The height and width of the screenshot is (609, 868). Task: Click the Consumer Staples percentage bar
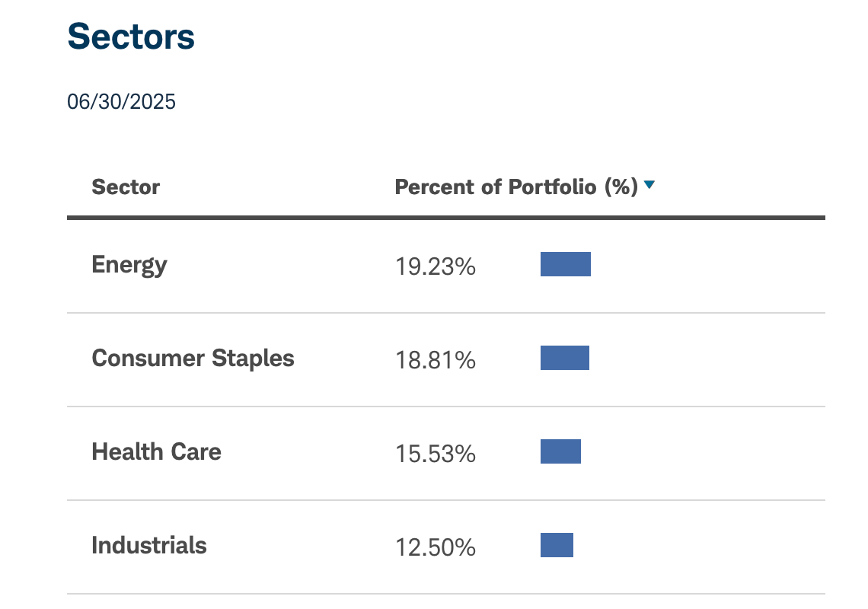point(564,358)
